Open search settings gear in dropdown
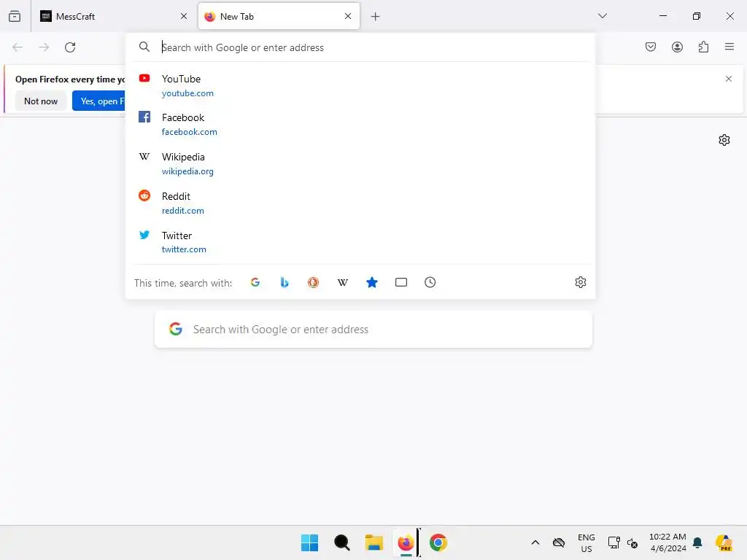The image size is (747, 560). point(580,282)
